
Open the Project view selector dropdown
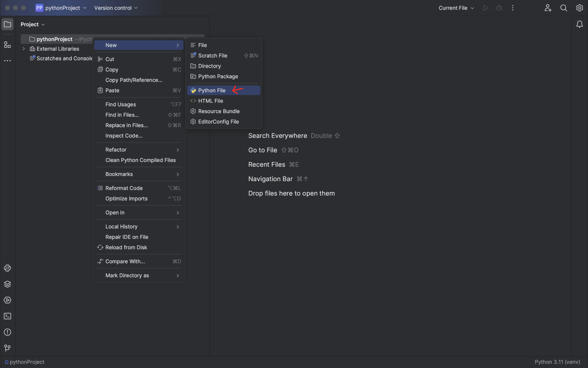coord(33,24)
